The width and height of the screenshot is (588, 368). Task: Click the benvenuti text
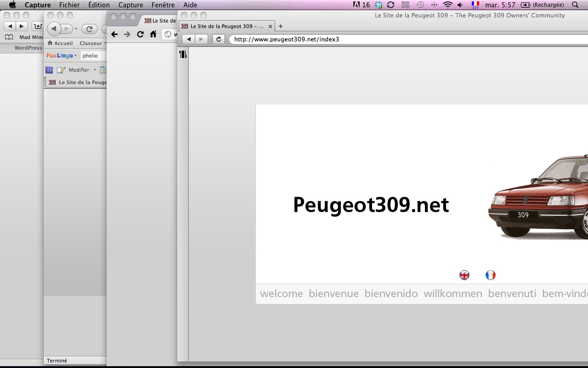pos(512,293)
